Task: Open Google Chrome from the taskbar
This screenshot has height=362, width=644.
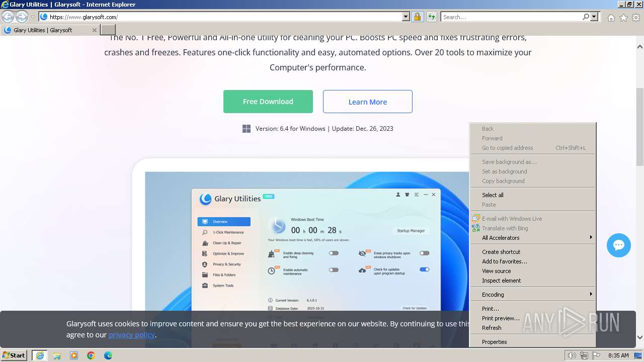Action: coord(91,355)
